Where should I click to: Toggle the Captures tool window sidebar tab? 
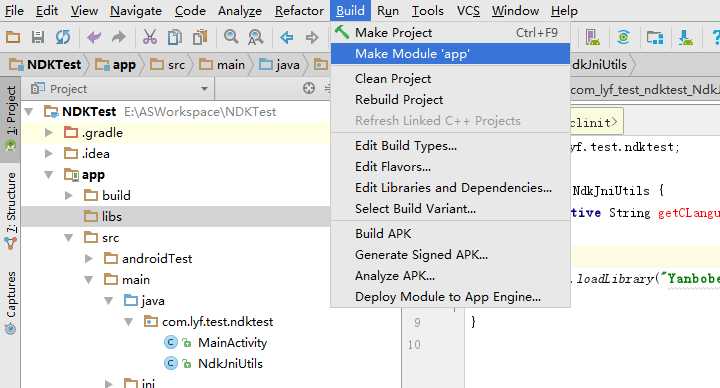pos(10,302)
